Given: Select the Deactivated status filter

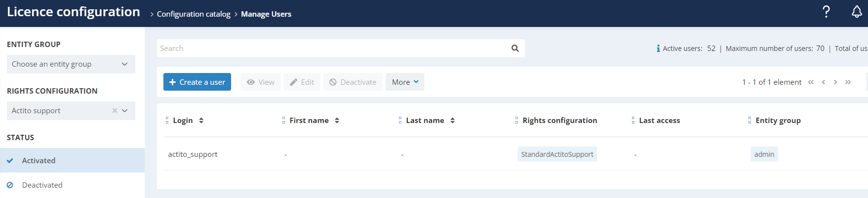Looking at the screenshot, I should (x=72, y=185).
